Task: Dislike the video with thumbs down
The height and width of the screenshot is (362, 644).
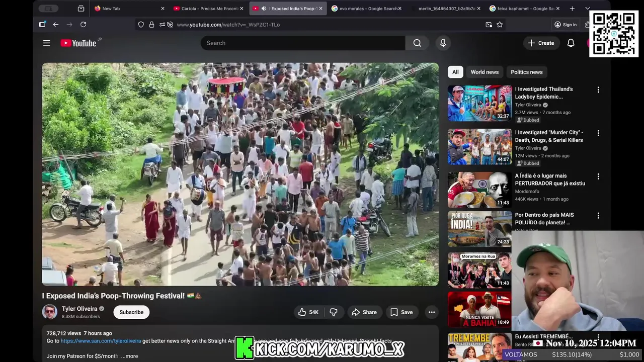Action: [334, 312]
